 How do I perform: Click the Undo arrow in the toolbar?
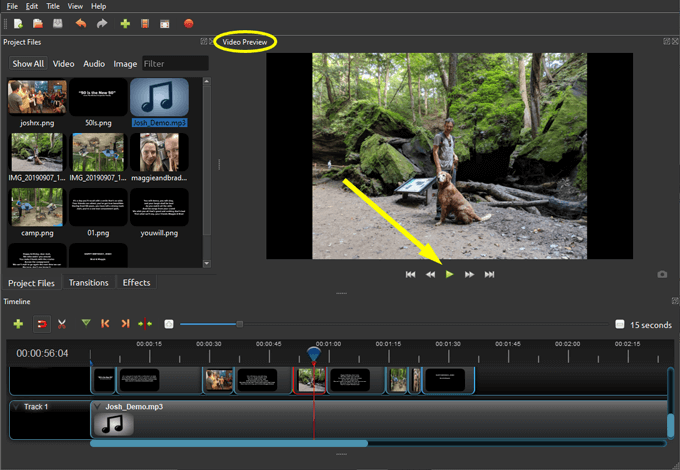pyautogui.click(x=80, y=23)
